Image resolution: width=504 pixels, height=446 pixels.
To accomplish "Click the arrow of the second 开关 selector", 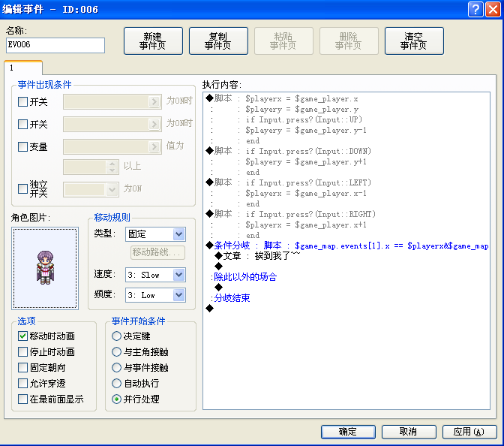I will (x=154, y=124).
